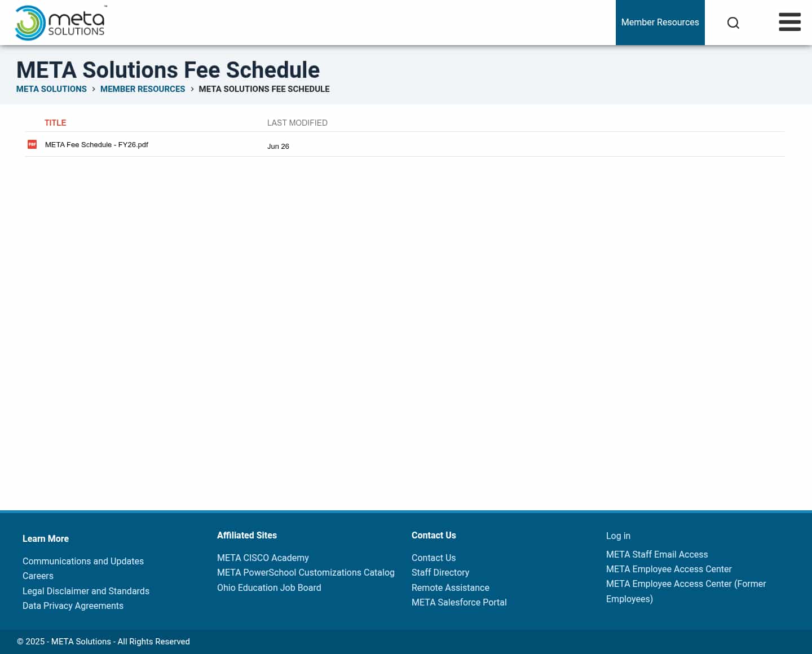Open the Staff Directory
812x654 pixels.
[x=440, y=573]
